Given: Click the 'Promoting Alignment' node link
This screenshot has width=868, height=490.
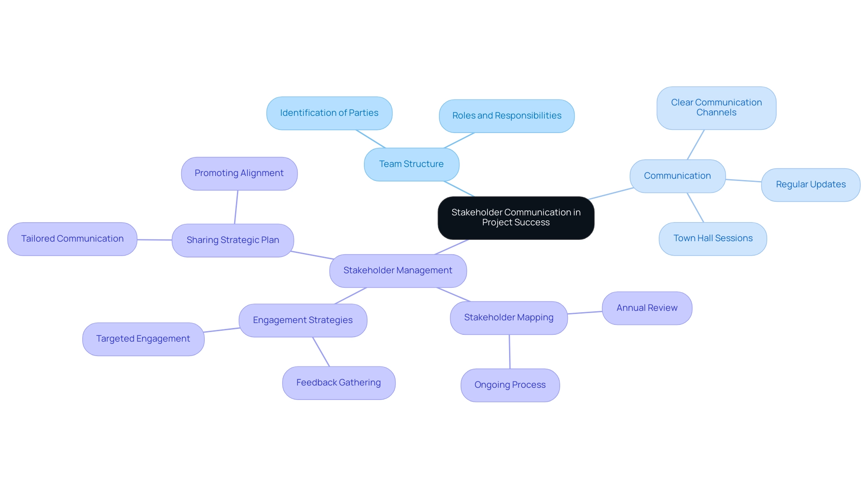Looking at the screenshot, I should [238, 172].
